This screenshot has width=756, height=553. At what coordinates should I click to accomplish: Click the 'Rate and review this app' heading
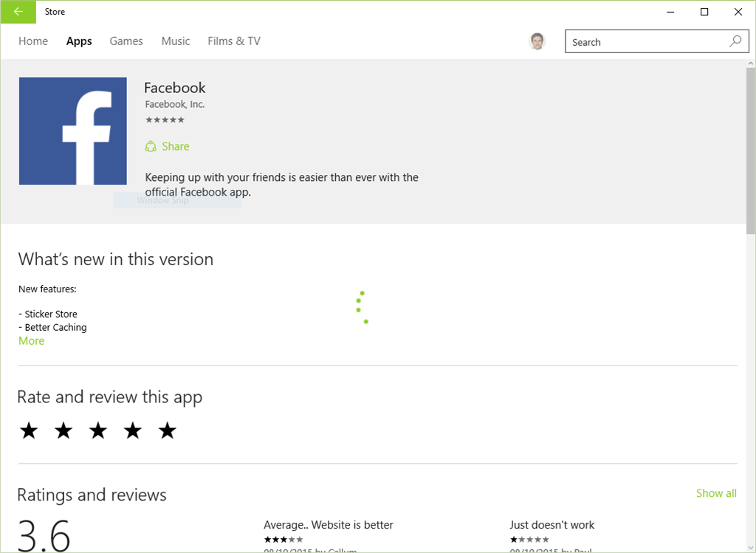pyautogui.click(x=110, y=397)
